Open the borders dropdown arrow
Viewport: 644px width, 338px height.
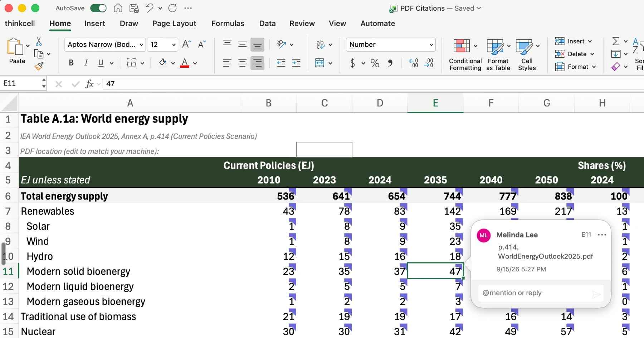click(x=142, y=63)
